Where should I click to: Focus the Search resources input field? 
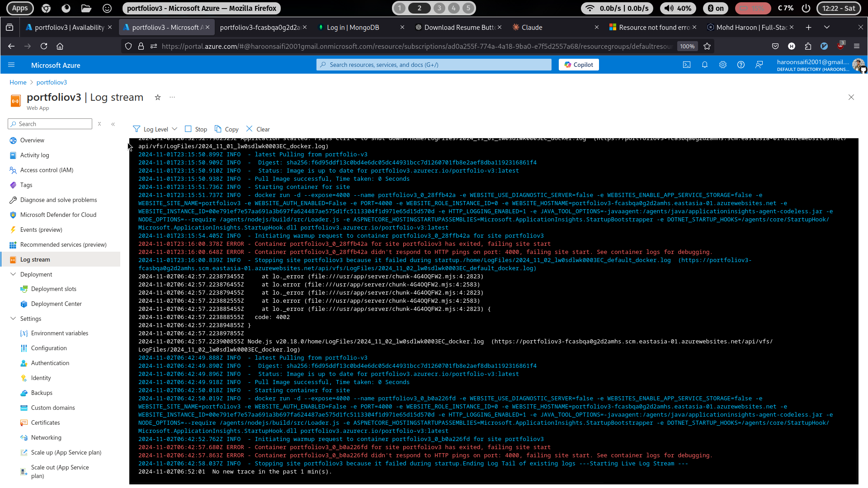tap(434, 65)
